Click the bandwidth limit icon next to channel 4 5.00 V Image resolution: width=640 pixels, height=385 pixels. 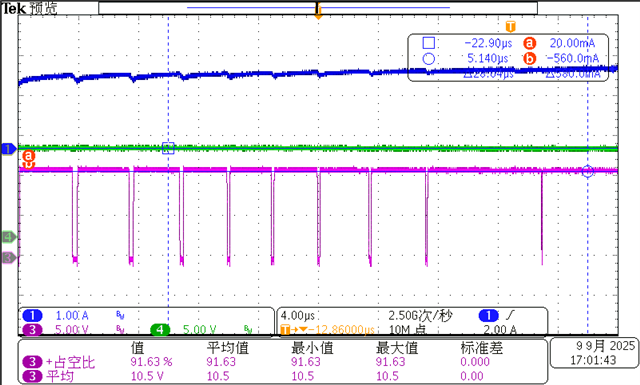tap(248, 329)
